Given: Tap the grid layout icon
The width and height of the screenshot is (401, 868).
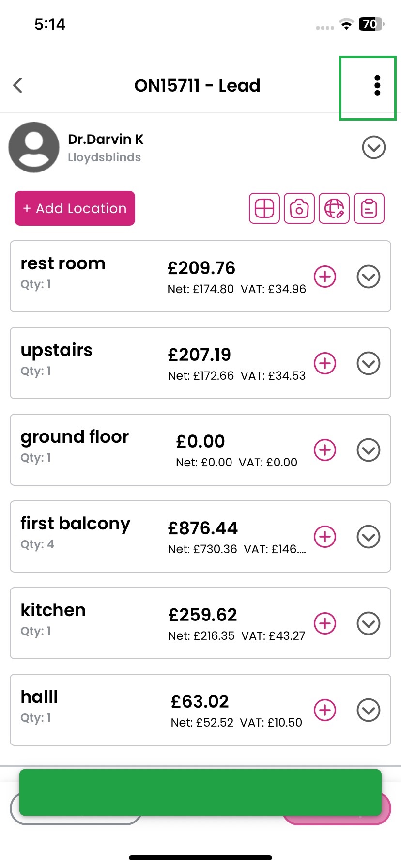Looking at the screenshot, I should click(264, 208).
